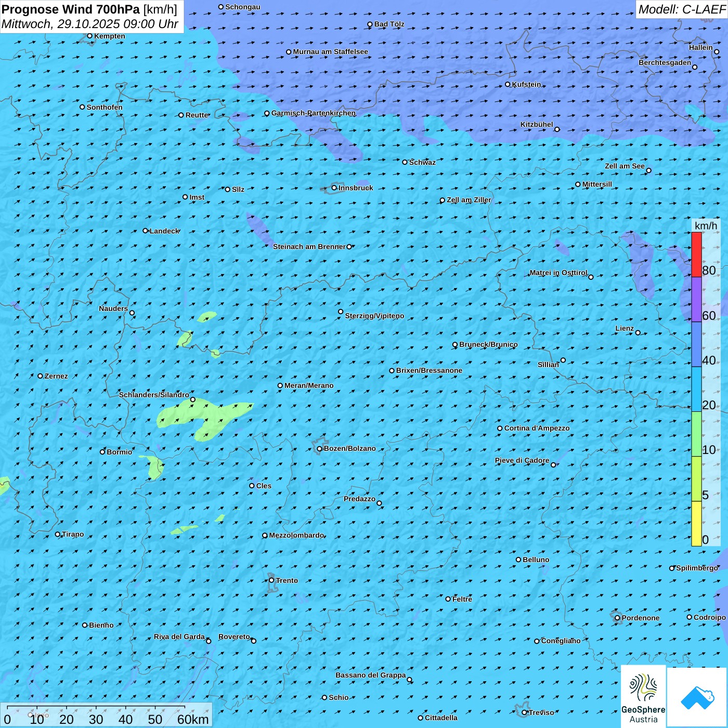This screenshot has width=728, height=728.
Task: Click the 60km distance scale bar
Action: [x=96, y=707]
